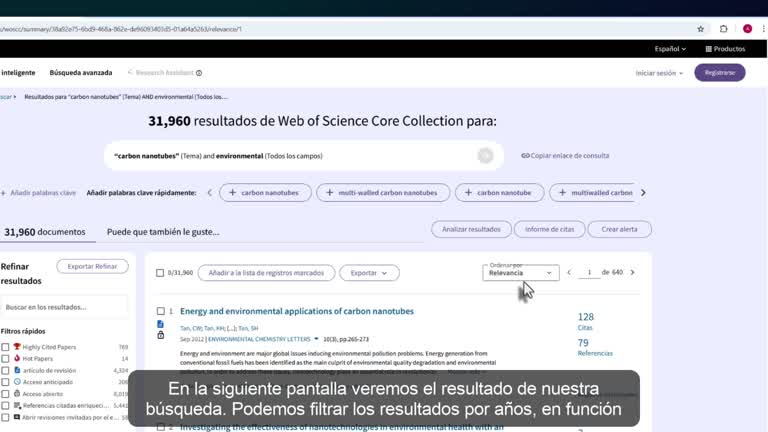Switch to Puede que también le guste tab

163,232
